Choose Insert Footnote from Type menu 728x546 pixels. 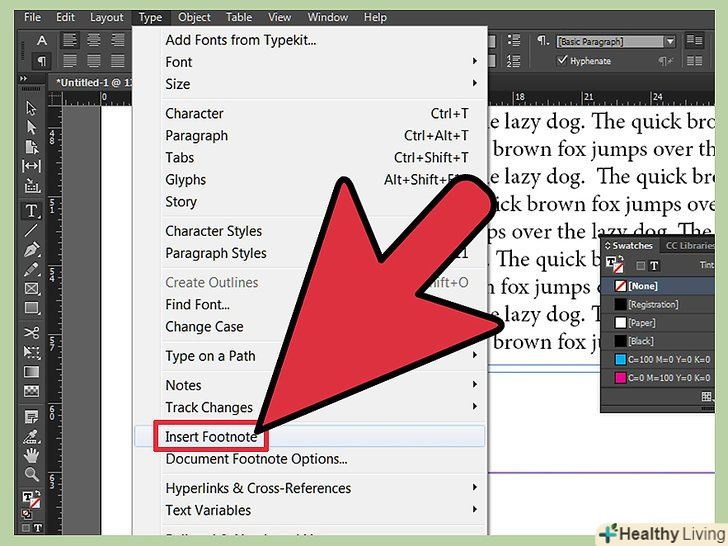211,437
